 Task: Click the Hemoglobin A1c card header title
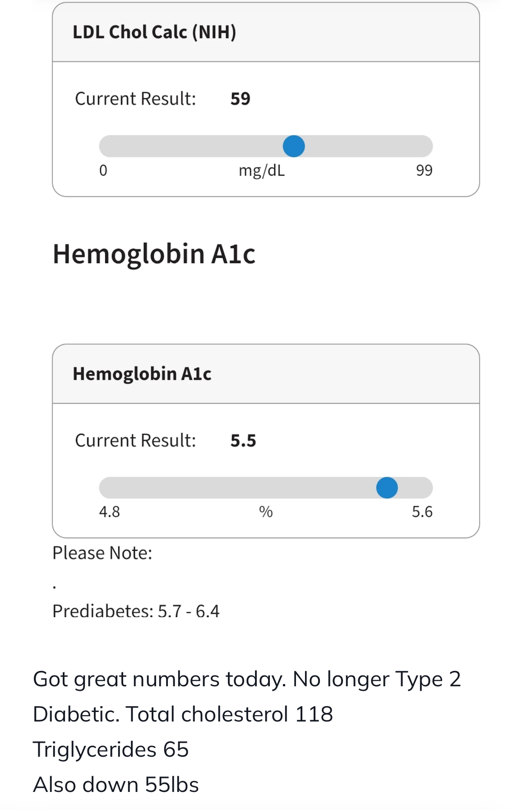tap(142, 374)
